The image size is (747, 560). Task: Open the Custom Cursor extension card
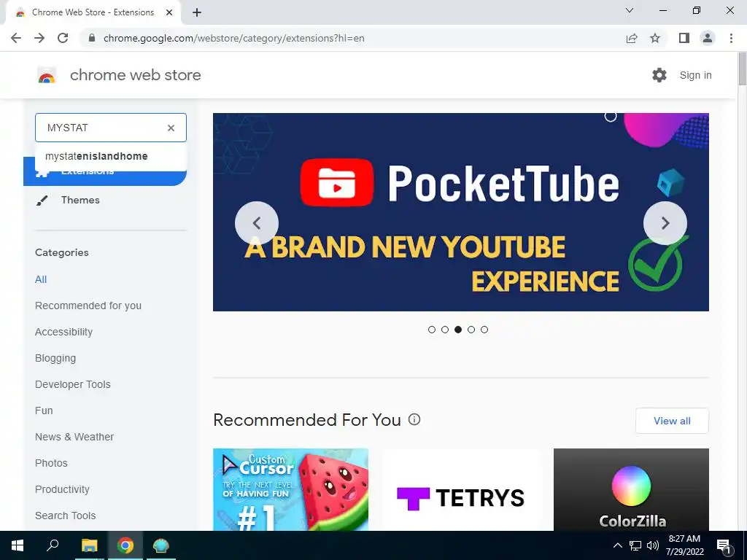(x=290, y=489)
